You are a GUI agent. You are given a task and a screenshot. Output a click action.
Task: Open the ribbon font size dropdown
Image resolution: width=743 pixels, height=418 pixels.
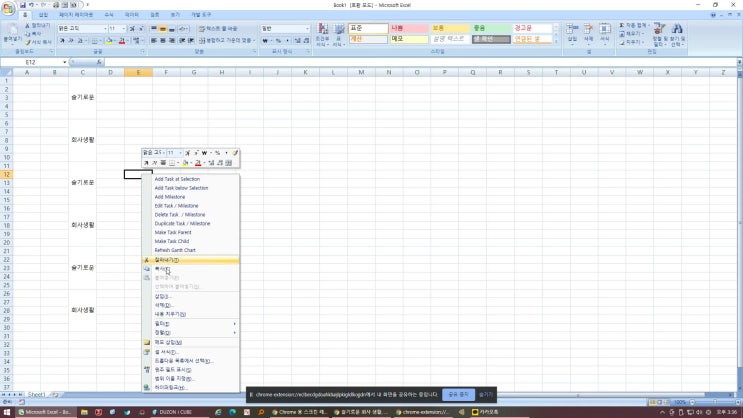(x=124, y=28)
